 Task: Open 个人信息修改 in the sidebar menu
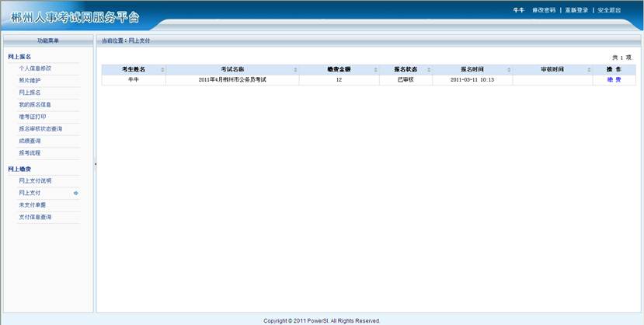coord(35,68)
